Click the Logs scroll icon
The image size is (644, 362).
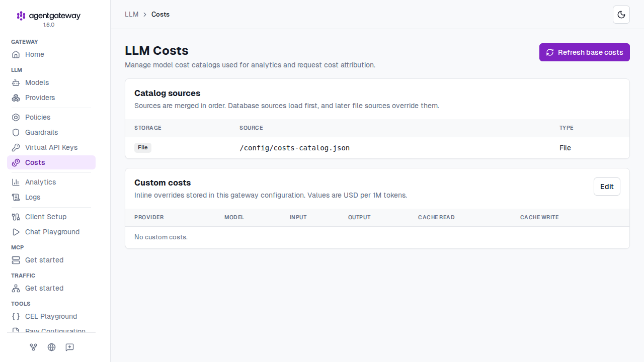(x=16, y=197)
